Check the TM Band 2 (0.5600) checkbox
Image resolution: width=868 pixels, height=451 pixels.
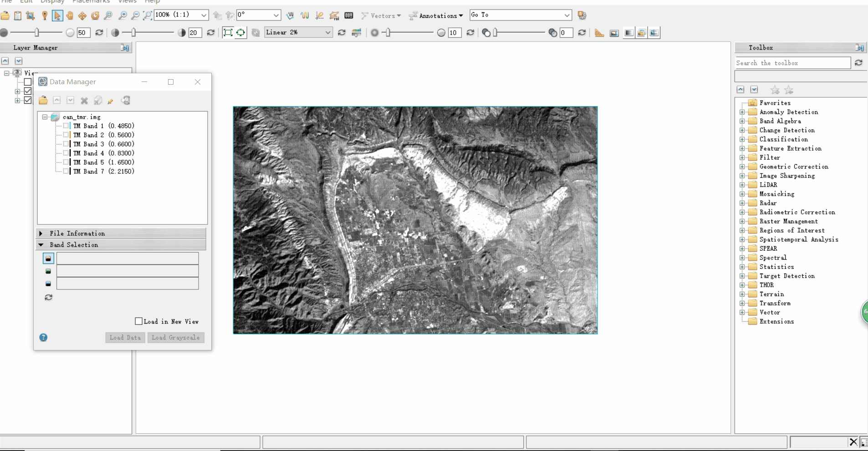(x=66, y=135)
